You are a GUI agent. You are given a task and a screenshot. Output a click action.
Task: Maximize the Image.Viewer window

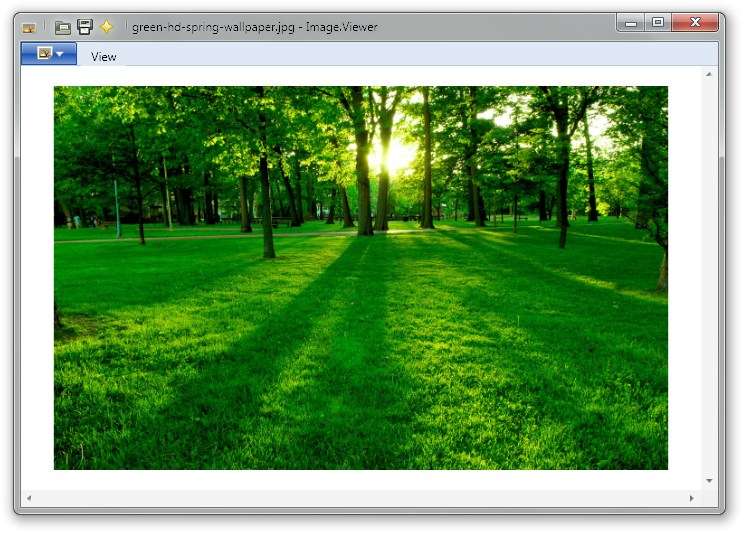pos(658,22)
